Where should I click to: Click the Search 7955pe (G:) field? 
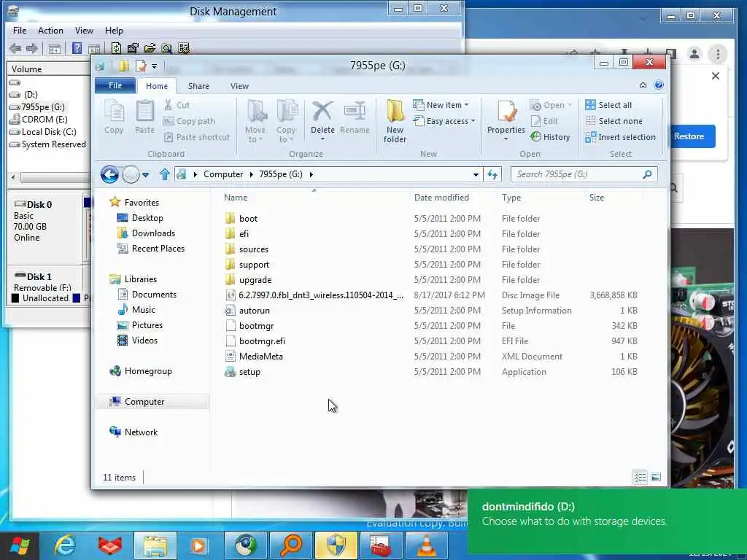(x=584, y=174)
